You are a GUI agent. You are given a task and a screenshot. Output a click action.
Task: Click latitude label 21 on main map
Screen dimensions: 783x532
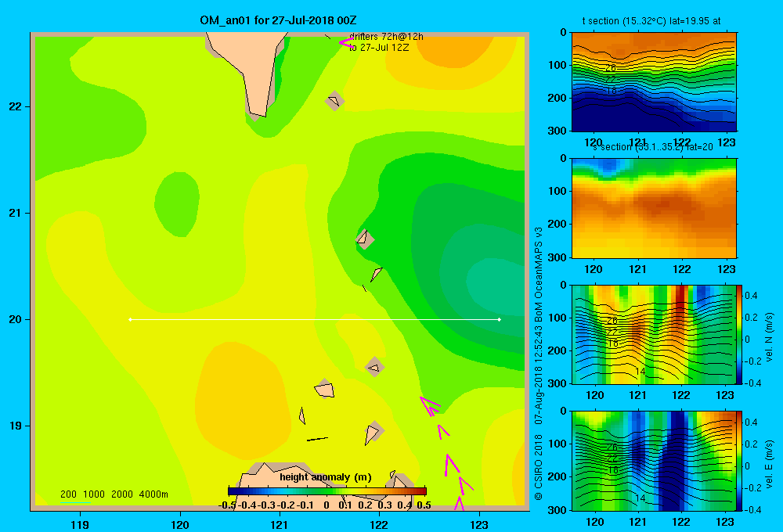click(x=16, y=213)
